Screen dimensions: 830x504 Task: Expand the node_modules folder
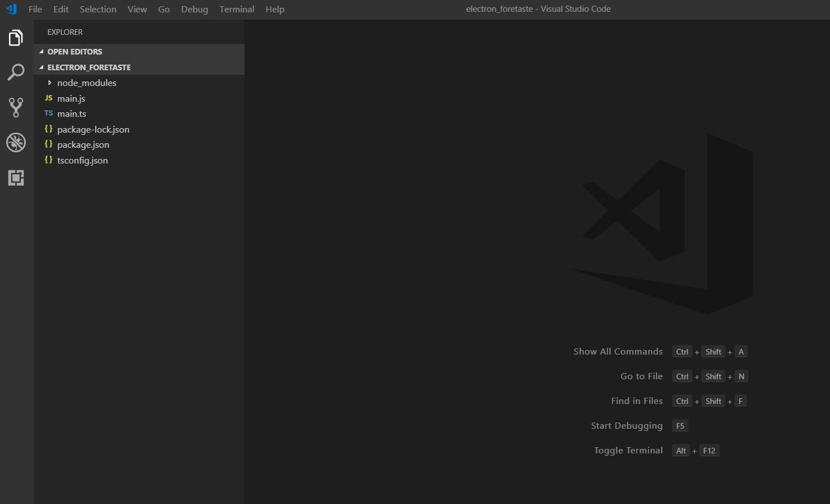(x=49, y=83)
